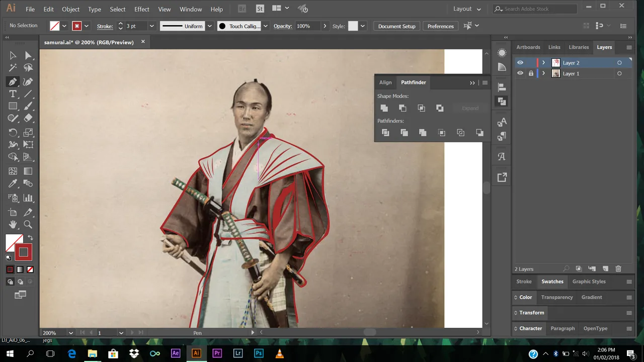Select the Free Transform tool

28,145
